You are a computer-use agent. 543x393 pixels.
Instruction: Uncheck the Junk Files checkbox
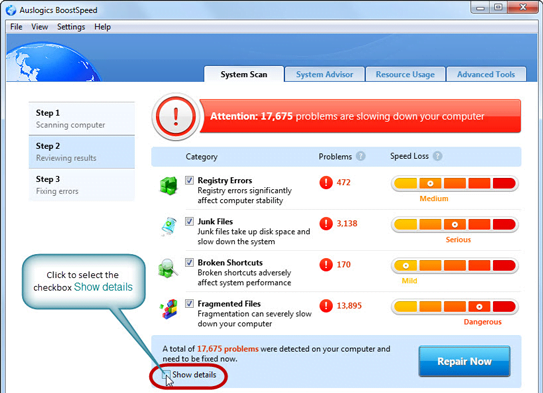(189, 221)
